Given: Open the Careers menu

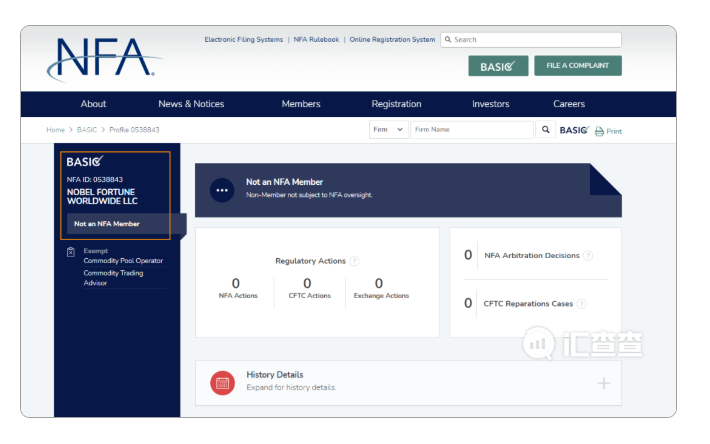Looking at the screenshot, I should (x=569, y=104).
